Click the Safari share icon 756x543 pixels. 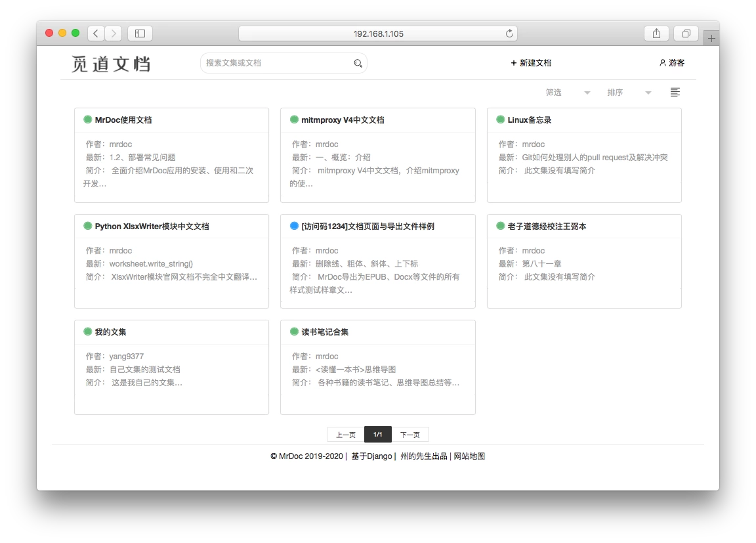(x=656, y=33)
